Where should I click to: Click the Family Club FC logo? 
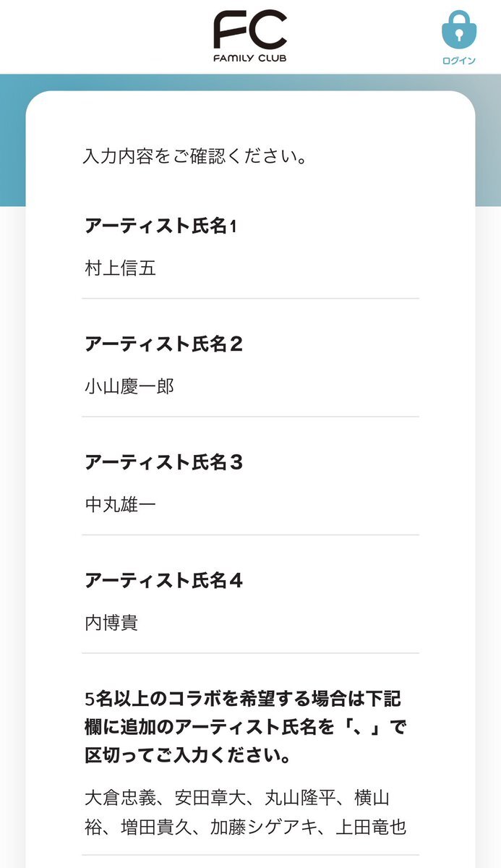[249, 30]
